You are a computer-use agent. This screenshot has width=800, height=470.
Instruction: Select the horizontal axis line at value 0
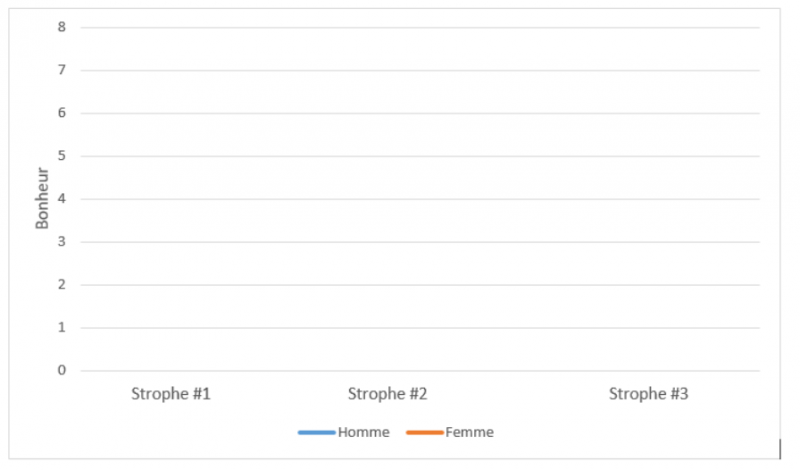420,371
